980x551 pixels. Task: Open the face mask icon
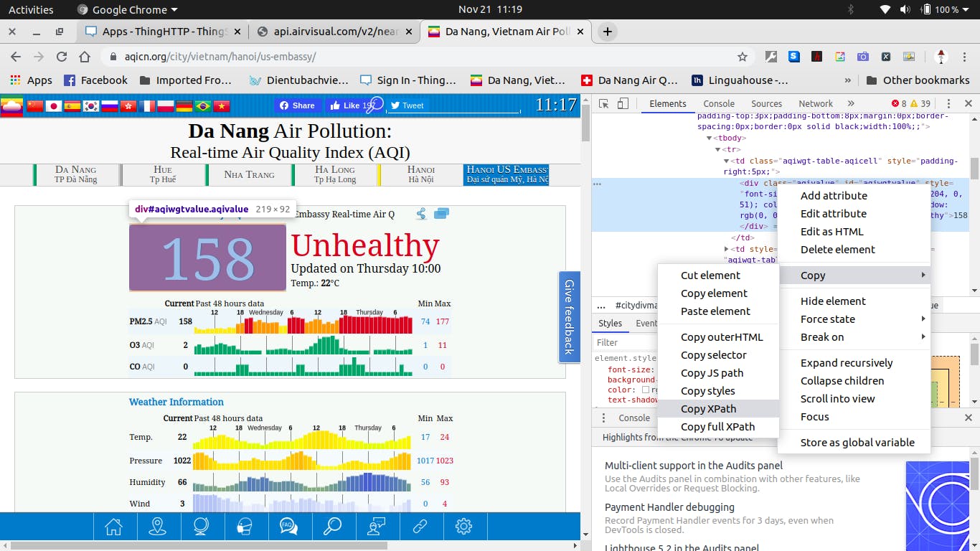245,527
